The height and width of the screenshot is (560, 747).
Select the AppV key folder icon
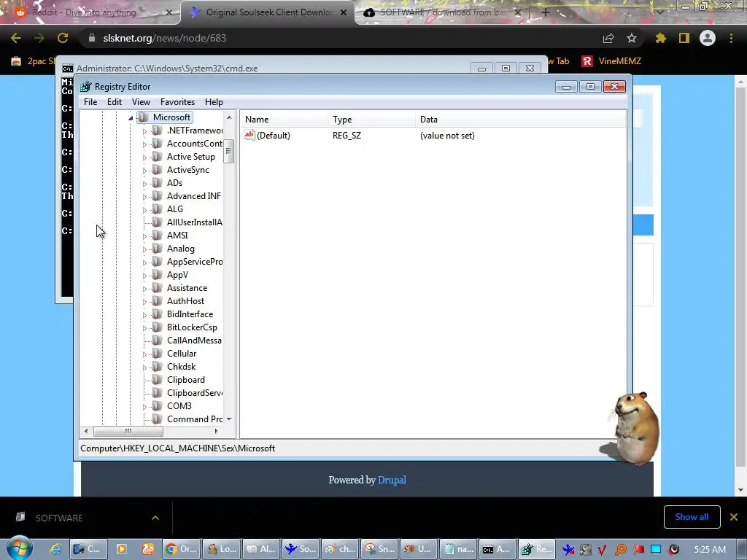(158, 275)
